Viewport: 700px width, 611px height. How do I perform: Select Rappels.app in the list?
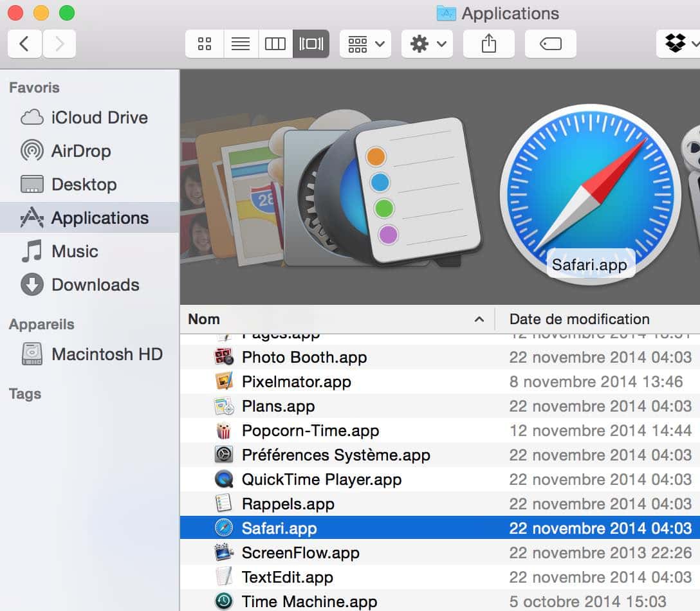pyautogui.click(x=439, y=504)
